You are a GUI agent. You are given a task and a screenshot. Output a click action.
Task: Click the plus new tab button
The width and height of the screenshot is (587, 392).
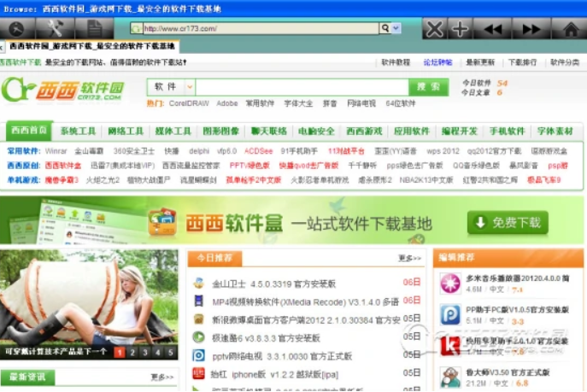460,29
